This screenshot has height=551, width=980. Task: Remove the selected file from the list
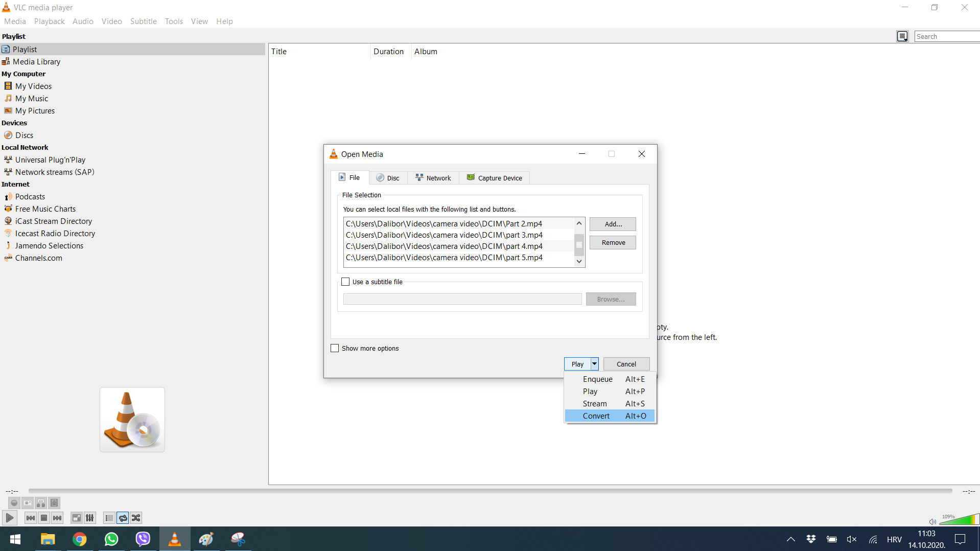[x=612, y=242]
